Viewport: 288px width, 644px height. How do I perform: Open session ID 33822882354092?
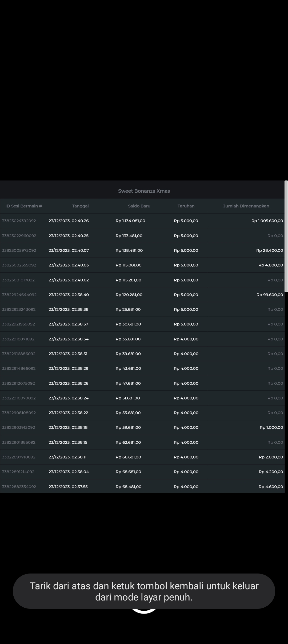pos(19,486)
